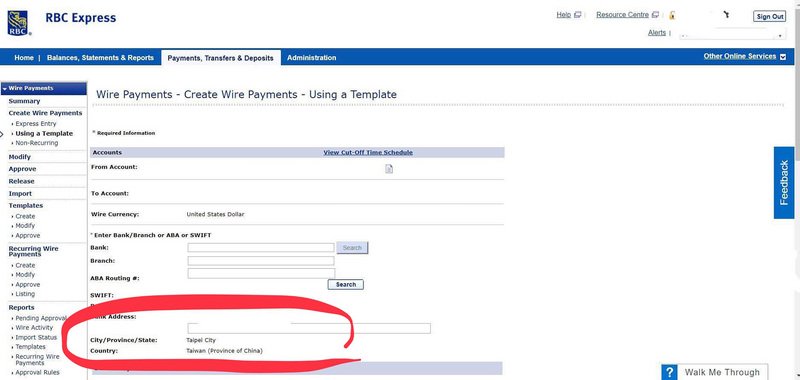Open View Cut-Off Time Schedule link
This screenshot has width=800, height=380.
(x=368, y=153)
